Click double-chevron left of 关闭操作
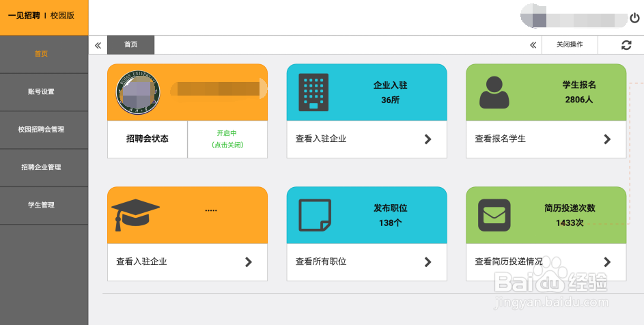The width and height of the screenshot is (644, 325). point(533,45)
